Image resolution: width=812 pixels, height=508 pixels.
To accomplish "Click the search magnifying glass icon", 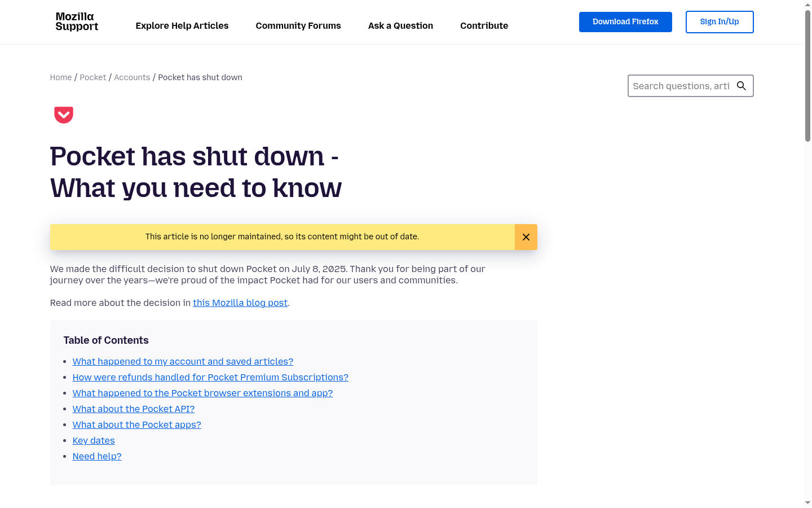I will (742, 86).
